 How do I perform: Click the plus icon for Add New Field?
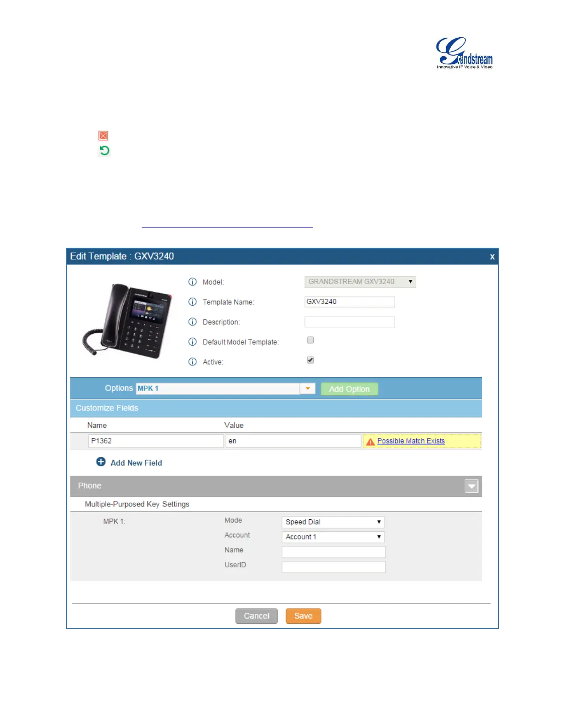pos(101,462)
